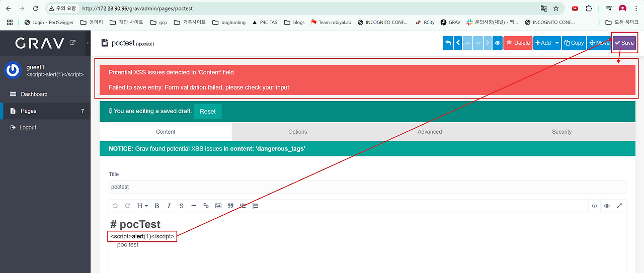Apply italic formatting in editor
Viewport: 644px width, 273px height.
(x=169, y=206)
